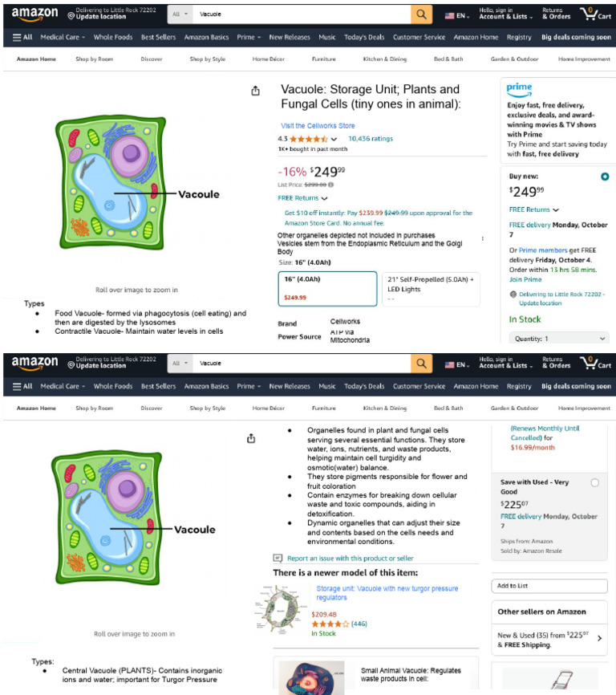Select the Buy new radio button

604,177
